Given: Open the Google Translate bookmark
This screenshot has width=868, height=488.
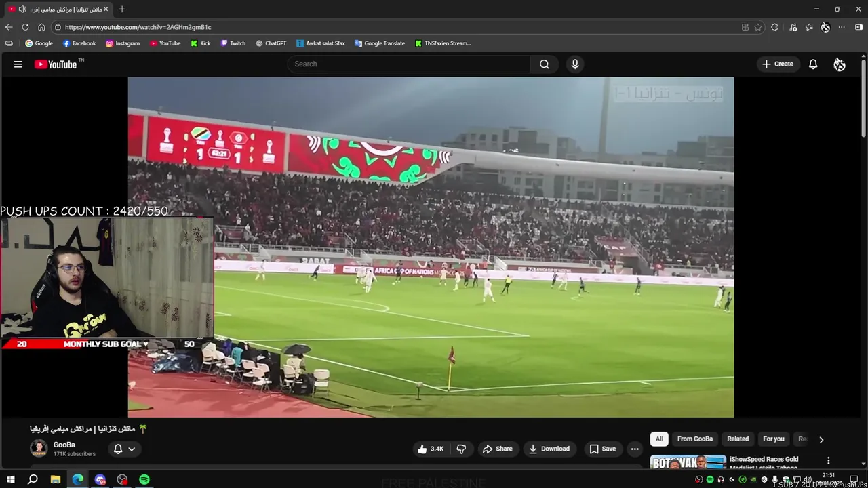Looking at the screenshot, I should point(380,43).
